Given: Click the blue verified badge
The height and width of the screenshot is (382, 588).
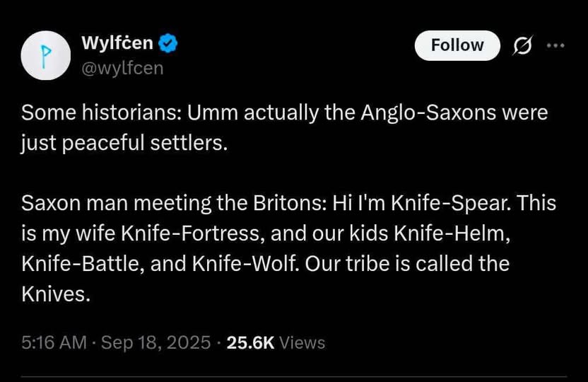Looking at the screenshot, I should (168, 43).
